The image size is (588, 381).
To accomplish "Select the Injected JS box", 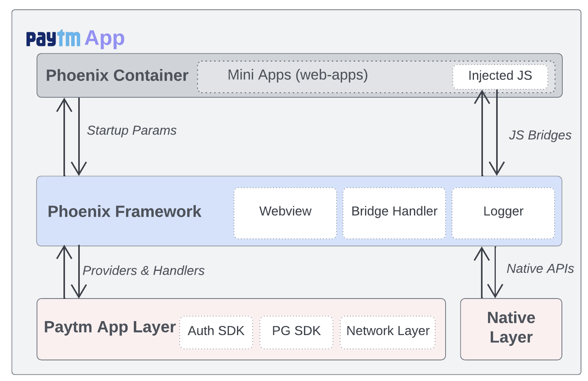I will coord(500,77).
